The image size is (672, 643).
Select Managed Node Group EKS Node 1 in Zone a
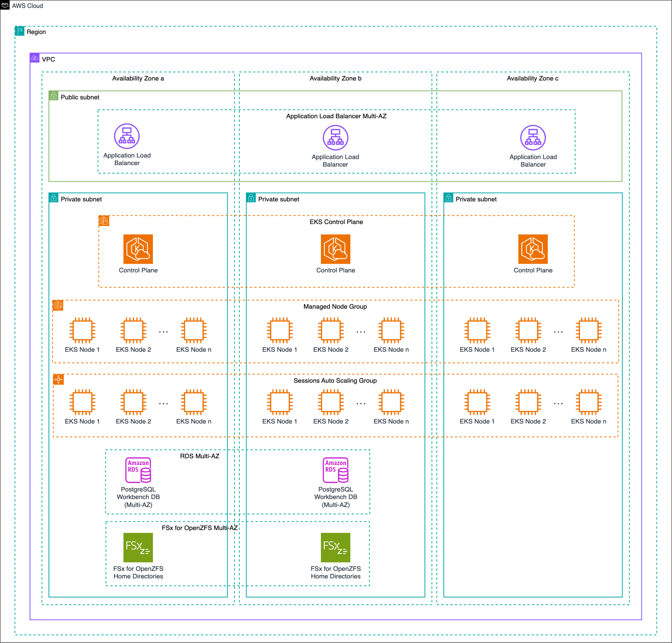pos(82,330)
